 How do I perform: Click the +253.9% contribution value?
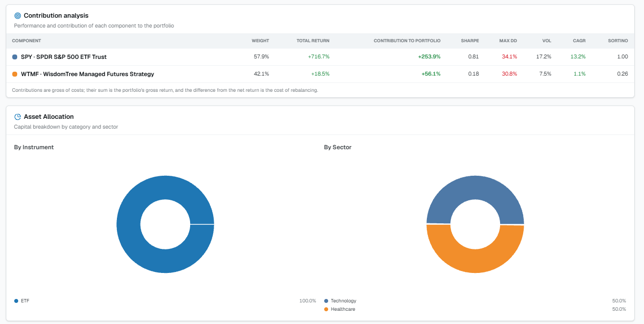pos(429,57)
